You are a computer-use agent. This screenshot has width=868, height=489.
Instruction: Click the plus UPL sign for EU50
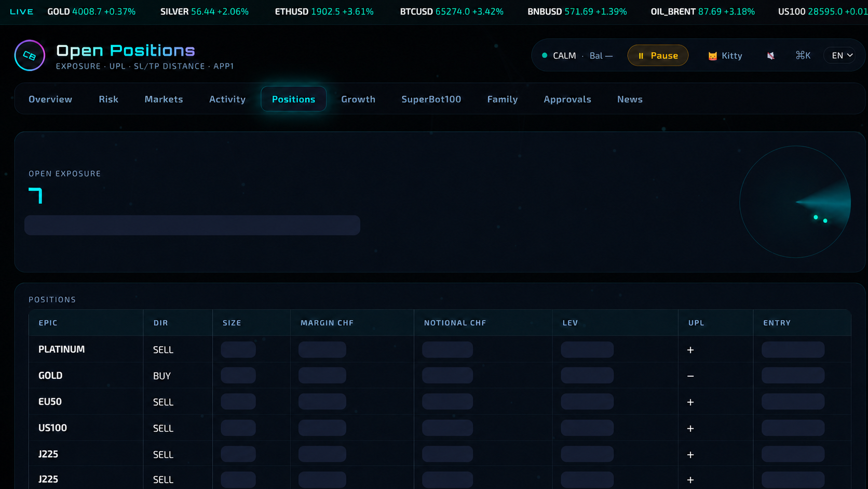coord(690,402)
